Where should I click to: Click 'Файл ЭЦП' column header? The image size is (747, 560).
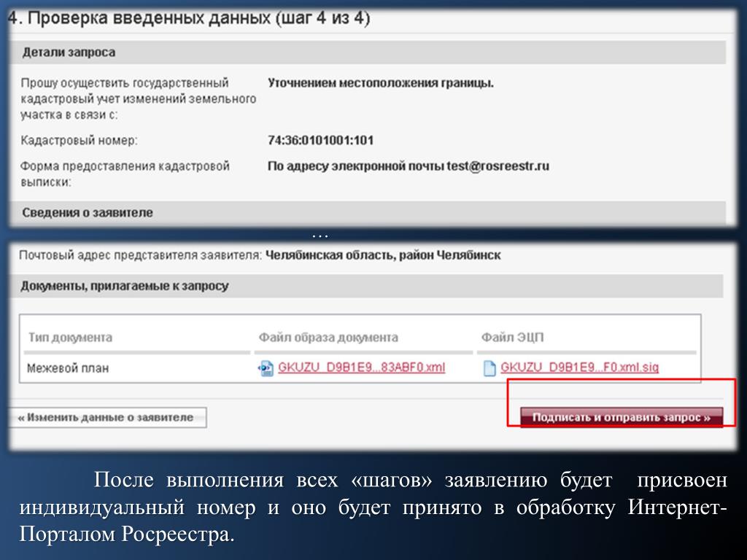point(512,337)
